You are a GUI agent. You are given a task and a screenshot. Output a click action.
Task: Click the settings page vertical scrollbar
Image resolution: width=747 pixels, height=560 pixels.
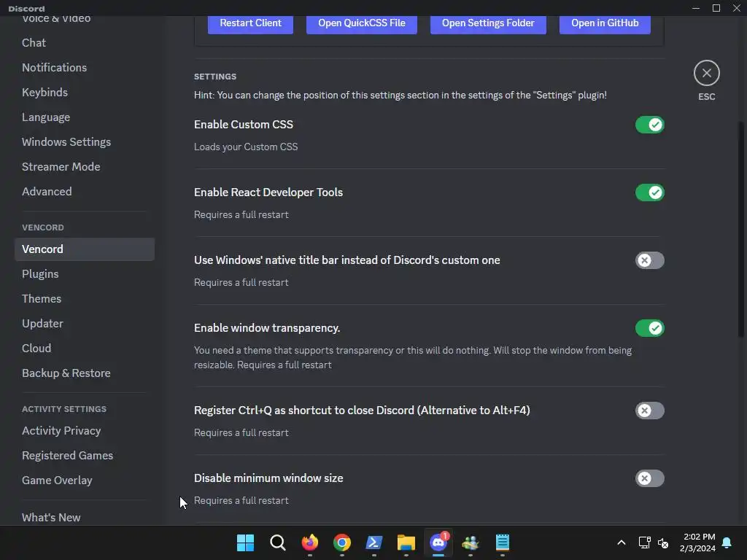click(x=741, y=230)
